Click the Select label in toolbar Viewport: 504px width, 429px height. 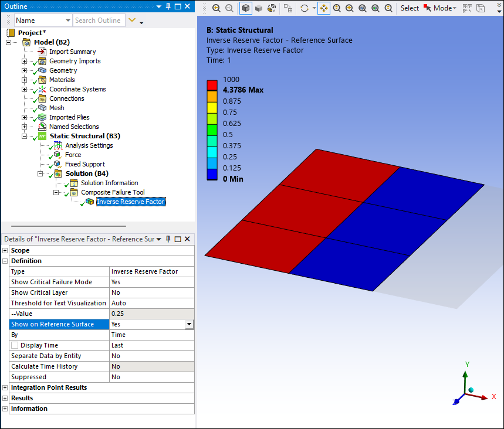tap(410, 8)
